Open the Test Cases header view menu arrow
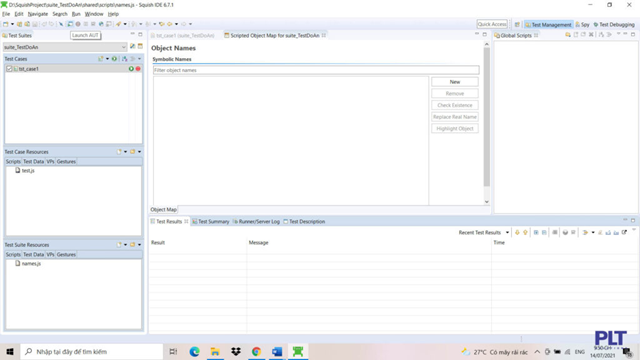Viewport: 640px width, 360px height. click(x=140, y=59)
